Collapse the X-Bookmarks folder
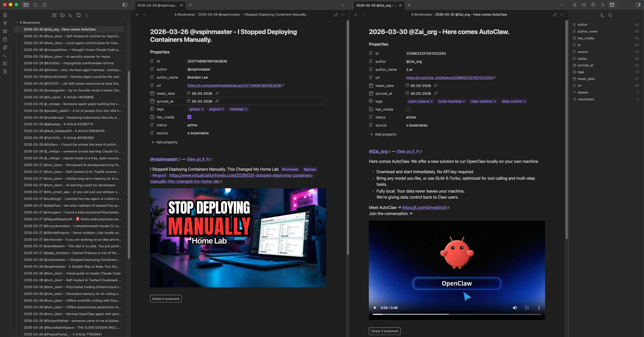Image resolution: width=644 pixels, height=337 pixels. click(x=17, y=22)
